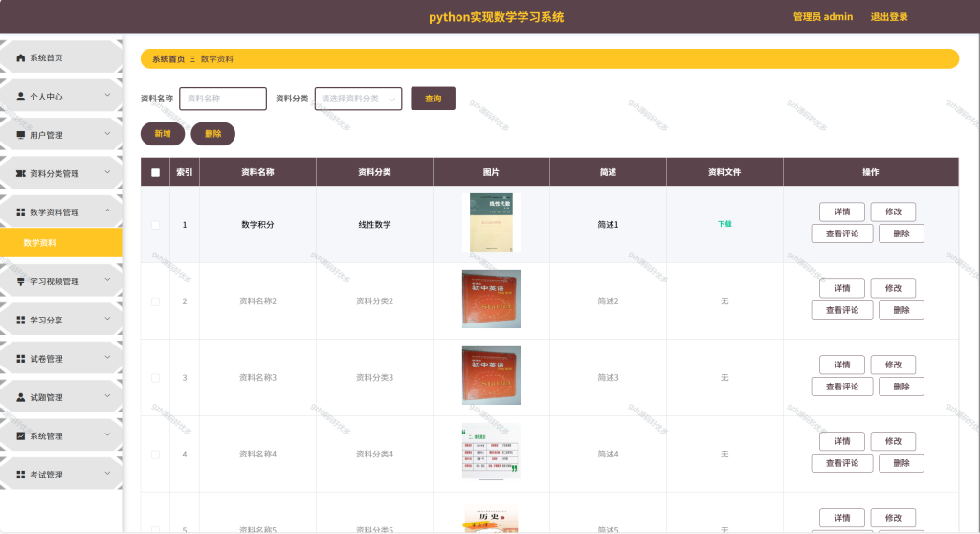The width and height of the screenshot is (980, 534).
Task: Click the user icon beside 试题管理
Action: click(x=21, y=397)
